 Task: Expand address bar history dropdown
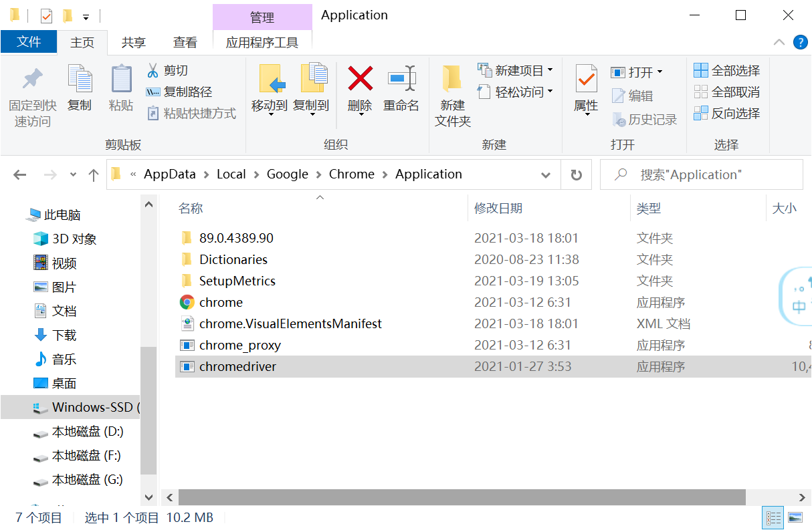tap(546, 174)
